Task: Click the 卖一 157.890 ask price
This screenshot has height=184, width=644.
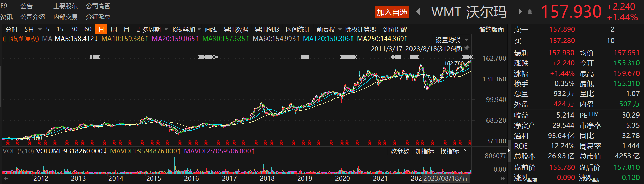Action: (x=562, y=29)
